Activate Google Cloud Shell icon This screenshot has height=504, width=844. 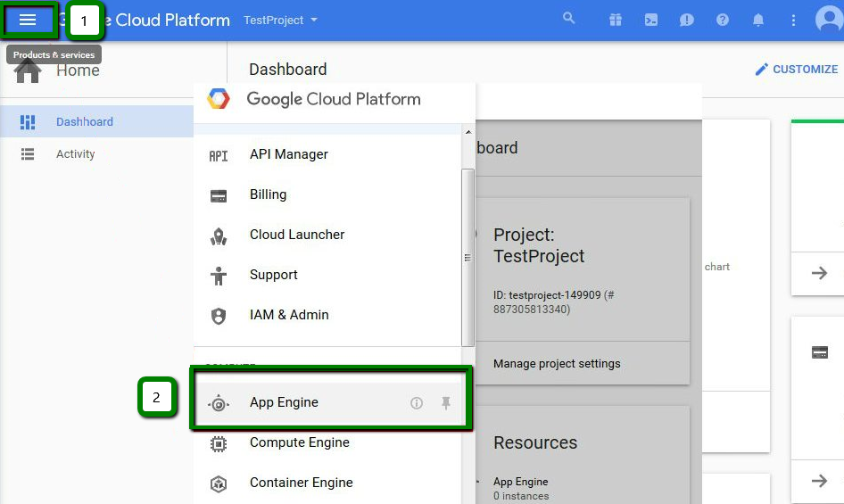coord(650,20)
